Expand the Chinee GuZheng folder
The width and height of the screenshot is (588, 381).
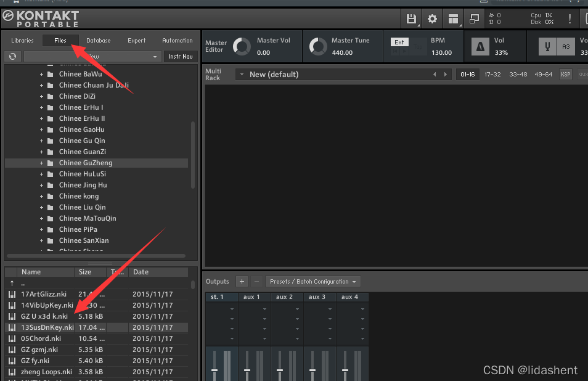[x=42, y=163]
